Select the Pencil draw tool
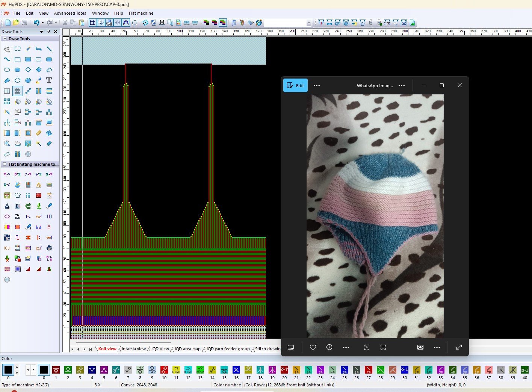The image size is (532, 392). click(x=28, y=49)
